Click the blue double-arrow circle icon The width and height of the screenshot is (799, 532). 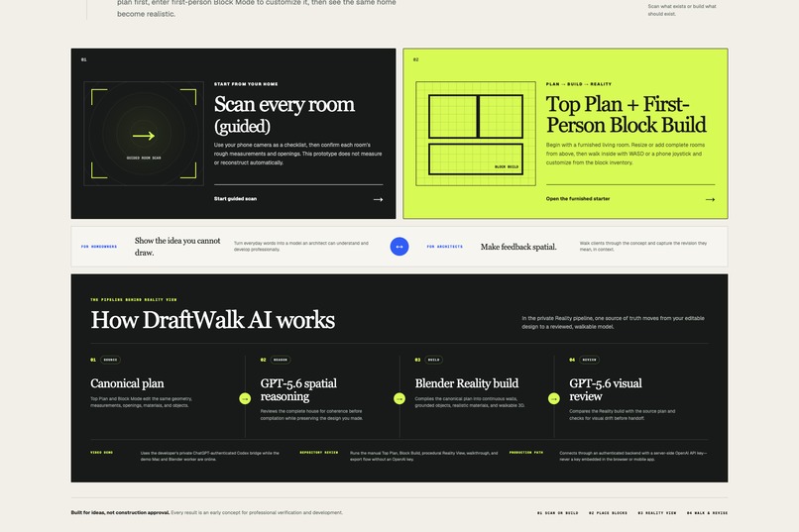pos(399,247)
